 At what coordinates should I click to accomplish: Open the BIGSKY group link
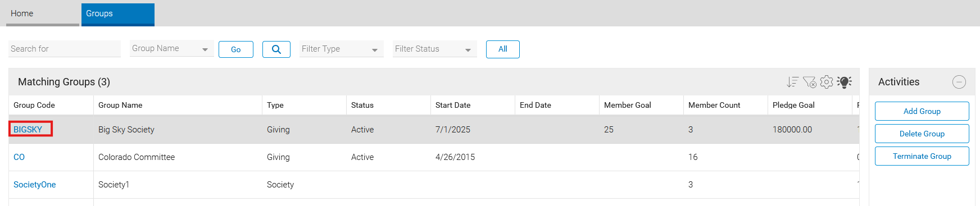(28, 130)
